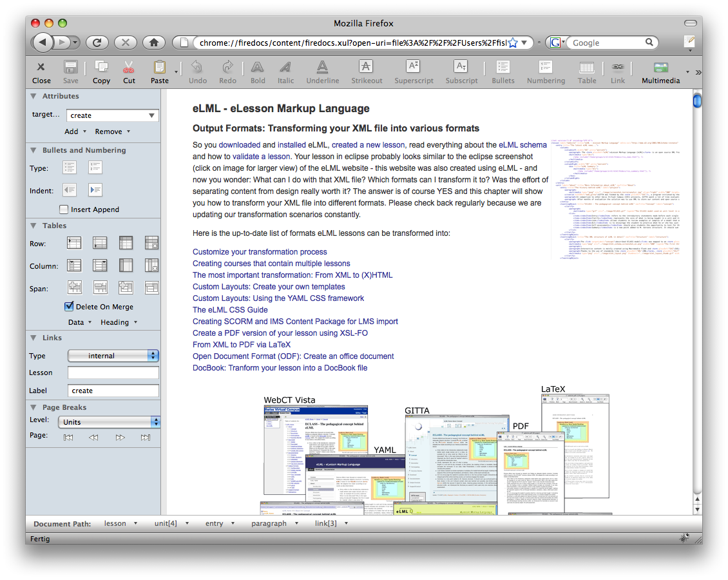Click the Table toolbar icon
Screen dimensions: 728x580
pos(587,68)
